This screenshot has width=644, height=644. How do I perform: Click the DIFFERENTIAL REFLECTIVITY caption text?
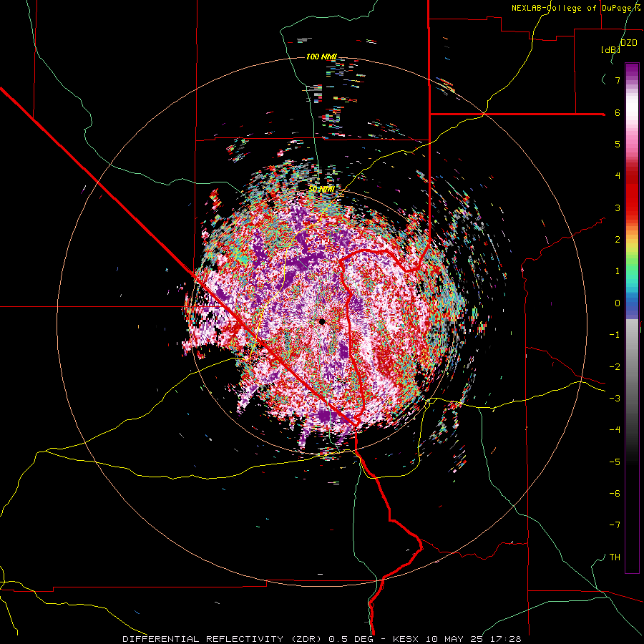(x=203, y=639)
